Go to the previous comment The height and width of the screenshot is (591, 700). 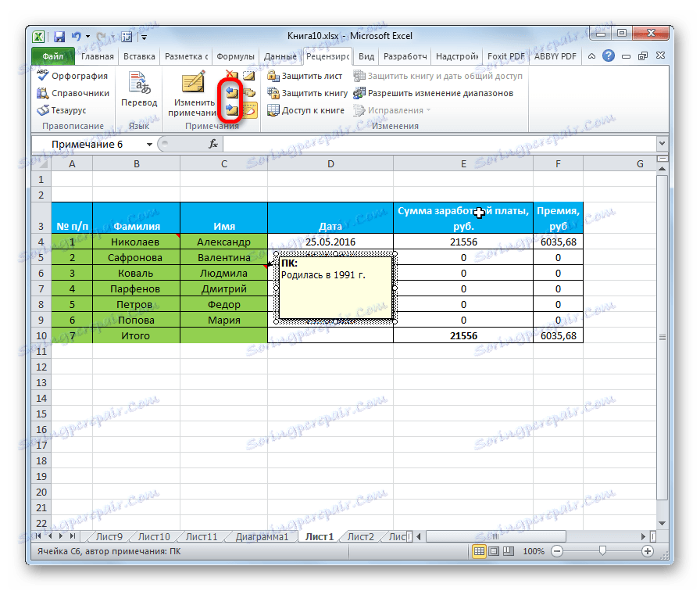pyautogui.click(x=231, y=92)
